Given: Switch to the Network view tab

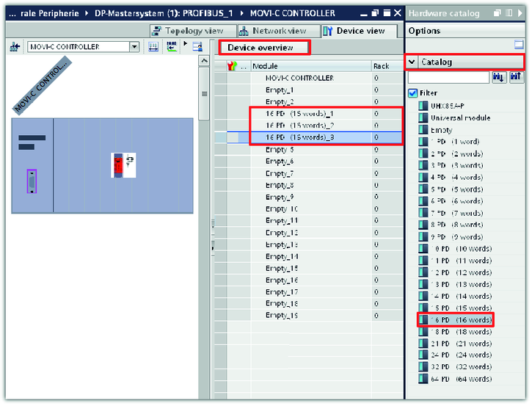Looking at the screenshot, I should pos(273,31).
